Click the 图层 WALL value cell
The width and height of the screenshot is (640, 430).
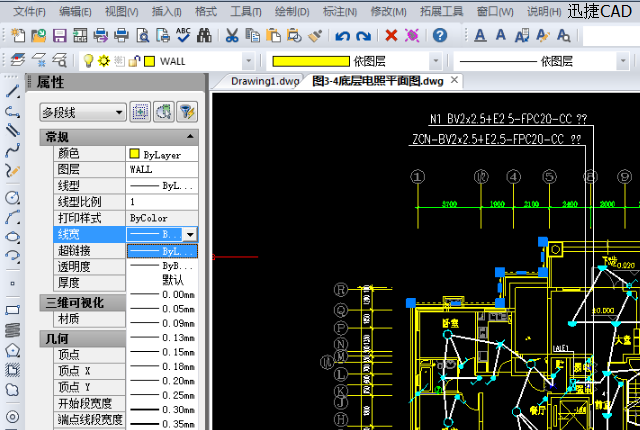pos(162,169)
